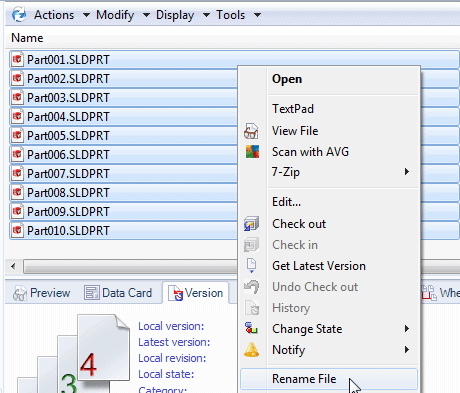Click the version 4 document thumbnail
This screenshot has height=393, width=460.
103,347
